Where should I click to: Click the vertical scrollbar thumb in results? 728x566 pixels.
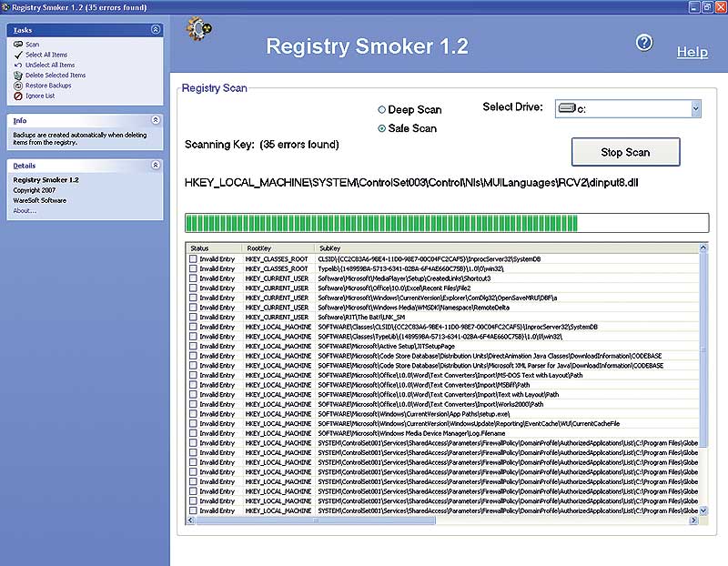[703, 349]
